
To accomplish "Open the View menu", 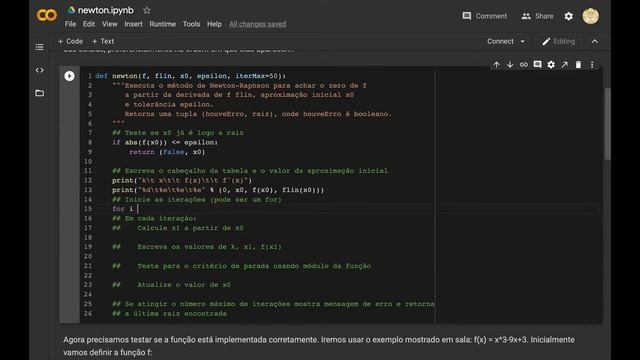I will point(109,24).
